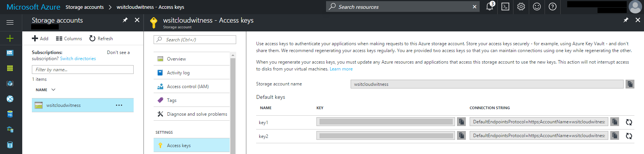This screenshot has height=154, width=644.
Task: Open Resource groups cube icon
Action: point(10,84)
